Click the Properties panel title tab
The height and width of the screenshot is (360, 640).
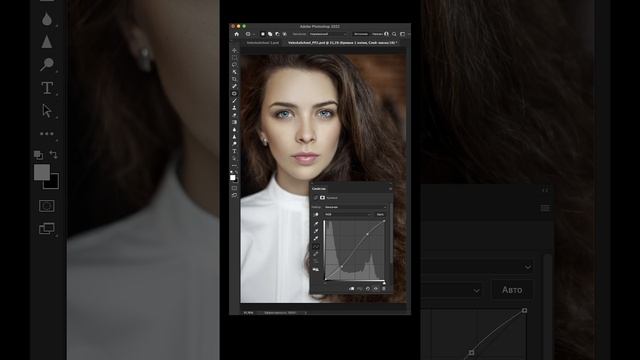click(319, 189)
